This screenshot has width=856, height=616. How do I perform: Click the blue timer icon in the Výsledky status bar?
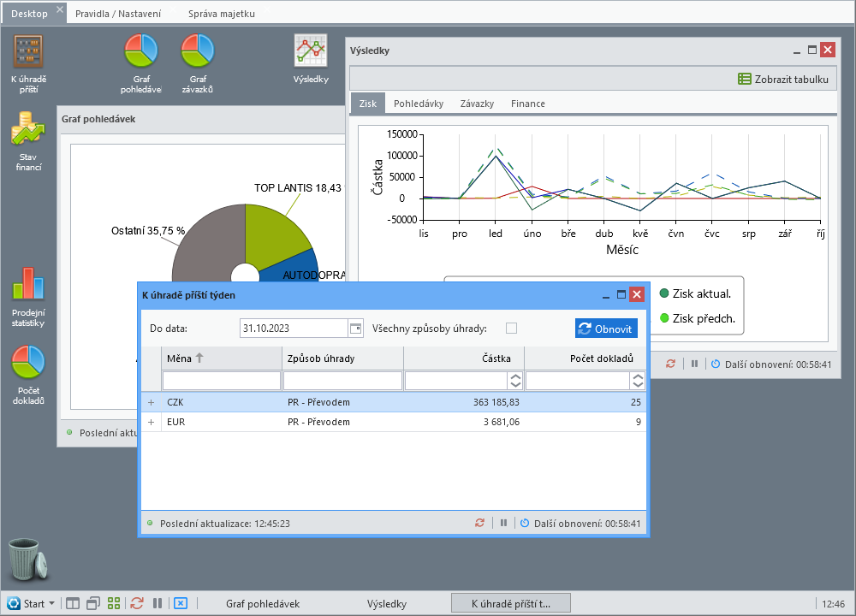click(716, 364)
